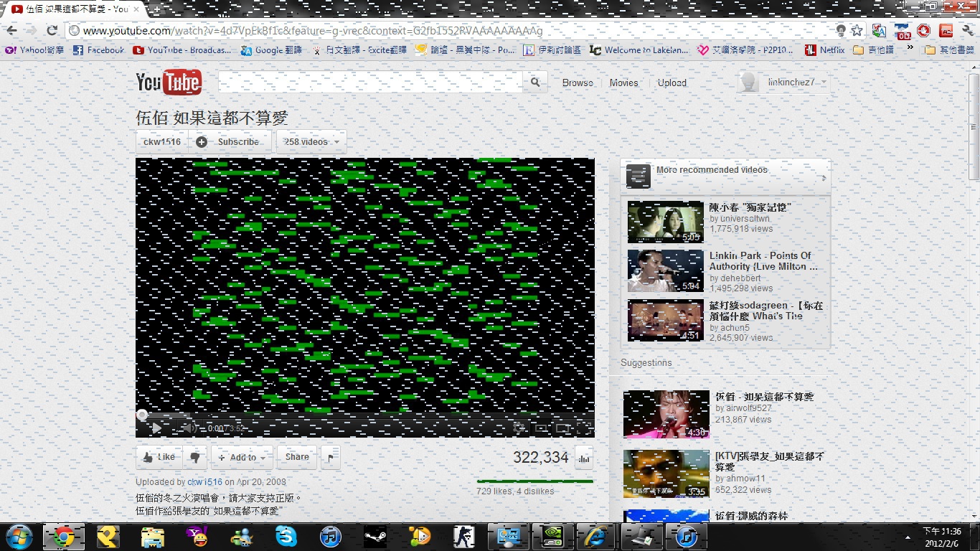Screen dimensions: 980x551
Task: Show hidden bookmarks with the chevron
Action: point(910,49)
